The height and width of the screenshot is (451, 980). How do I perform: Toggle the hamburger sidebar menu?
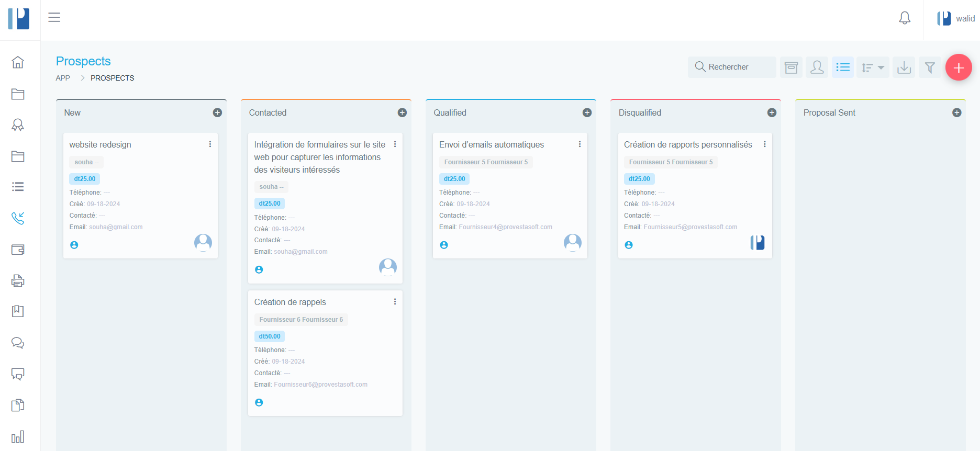pos(54,17)
